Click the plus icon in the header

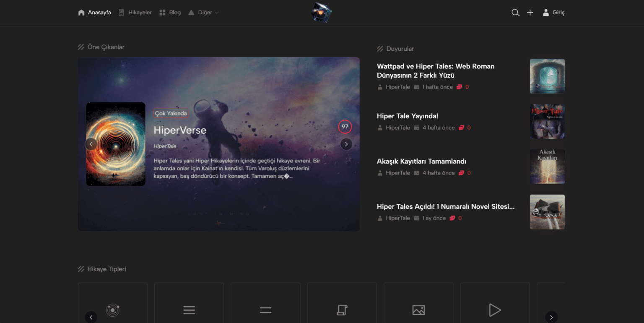(x=530, y=12)
